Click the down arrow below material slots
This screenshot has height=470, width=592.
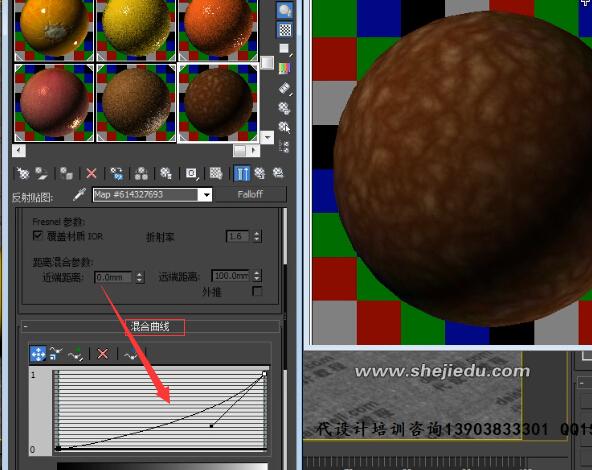pyautogui.click(x=267, y=137)
